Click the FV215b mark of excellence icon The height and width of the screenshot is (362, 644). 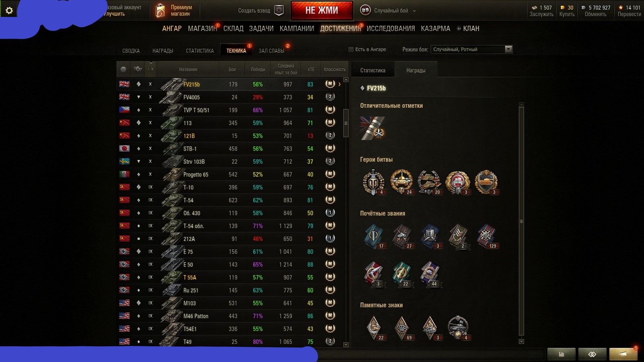point(372,128)
